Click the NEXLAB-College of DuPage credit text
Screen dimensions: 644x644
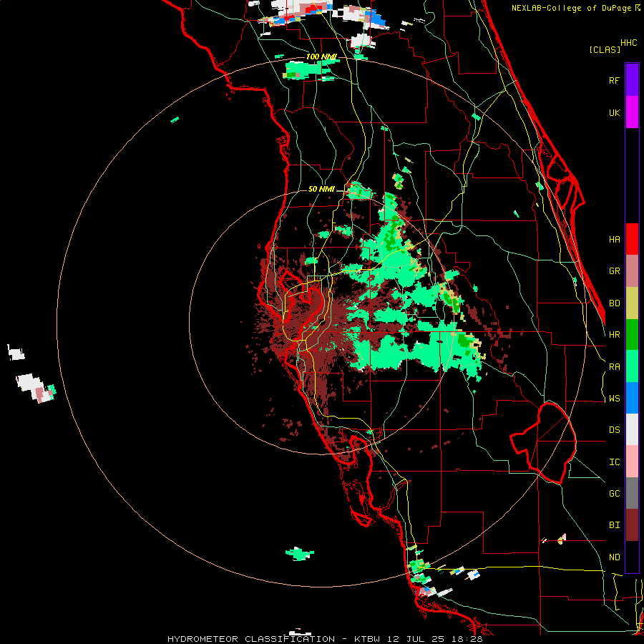[x=571, y=8]
